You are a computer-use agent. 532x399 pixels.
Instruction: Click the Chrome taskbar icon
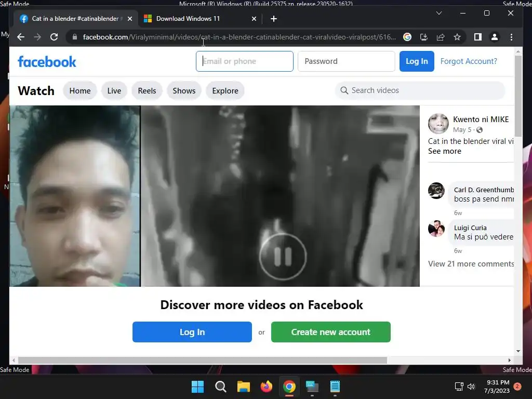point(289,387)
